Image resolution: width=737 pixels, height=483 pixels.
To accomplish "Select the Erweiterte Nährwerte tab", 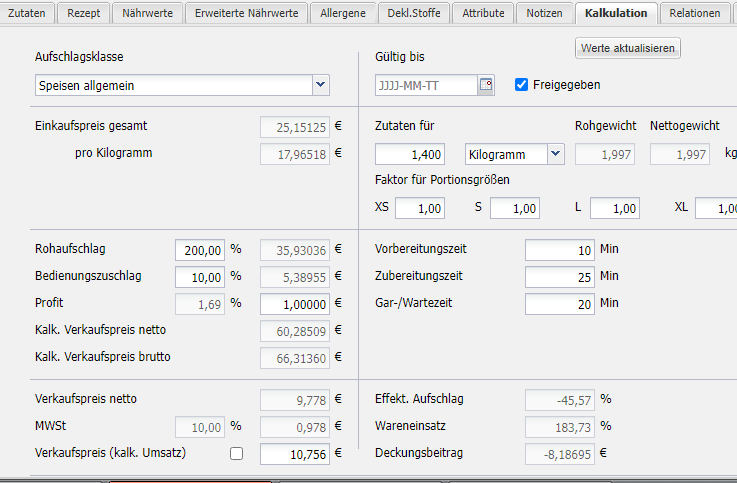I will pyautogui.click(x=246, y=13).
